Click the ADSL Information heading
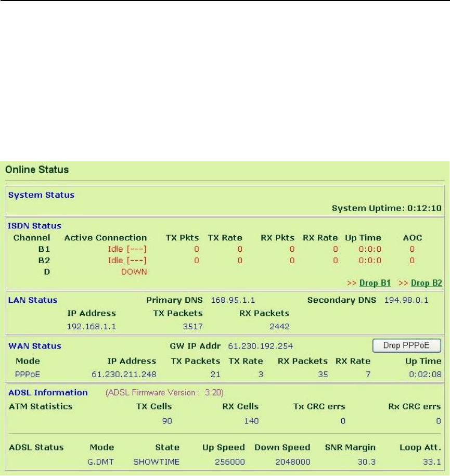This screenshot has height=476, width=450. click(x=48, y=393)
